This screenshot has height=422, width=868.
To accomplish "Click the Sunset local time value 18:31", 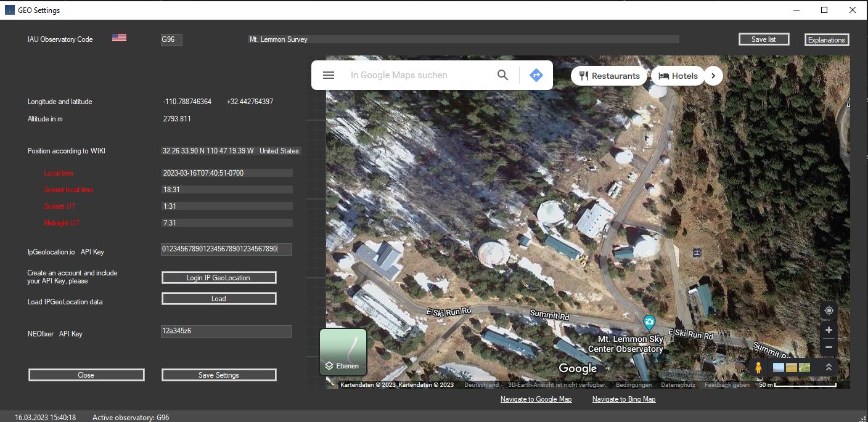I will coord(227,190).
